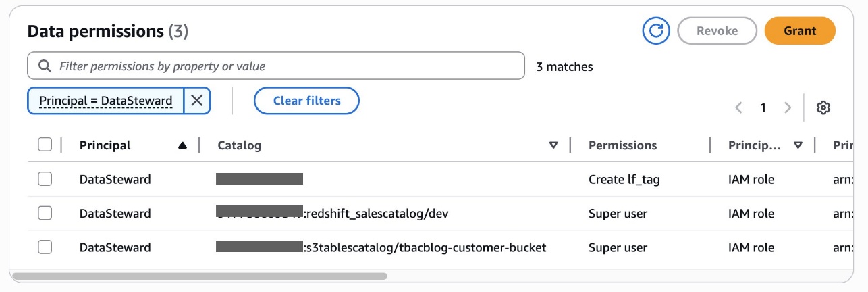Click the Grant button
The height and width of the screenshot is (292, 868).
[x=800, y=31]
